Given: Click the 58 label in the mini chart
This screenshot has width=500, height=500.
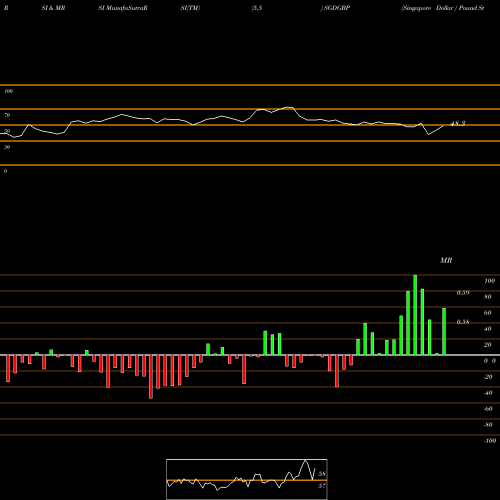Looking at the screenshot, I should pos(322,474).
